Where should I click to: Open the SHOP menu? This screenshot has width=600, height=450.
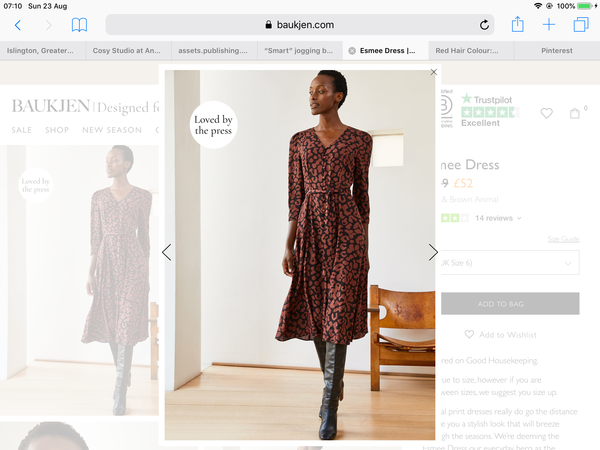tap(57, 130)
